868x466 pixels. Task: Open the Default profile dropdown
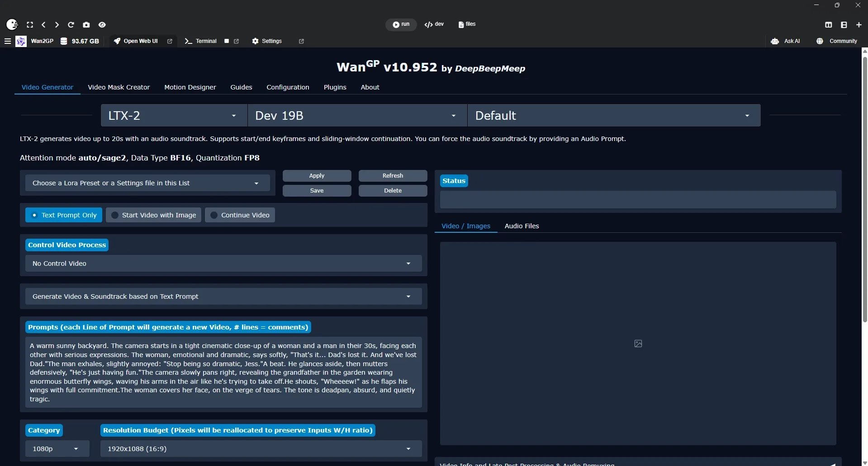pyautogui.click(x=614, y=116)
